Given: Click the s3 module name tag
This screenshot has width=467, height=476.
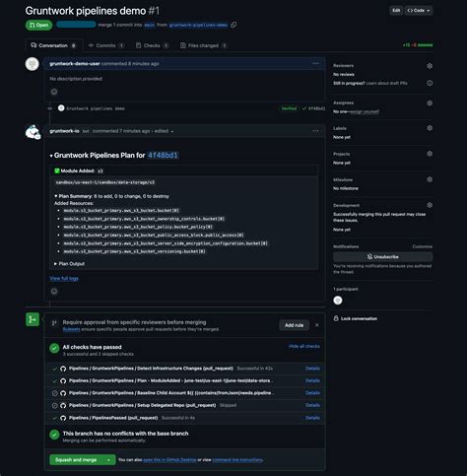Looking at the screenshot, I should 100,170.
